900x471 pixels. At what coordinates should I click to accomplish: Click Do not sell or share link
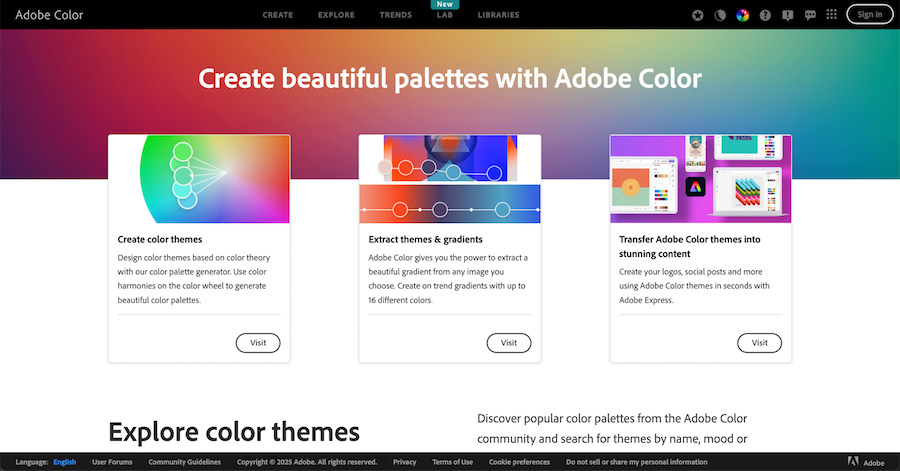pos(637,462)
